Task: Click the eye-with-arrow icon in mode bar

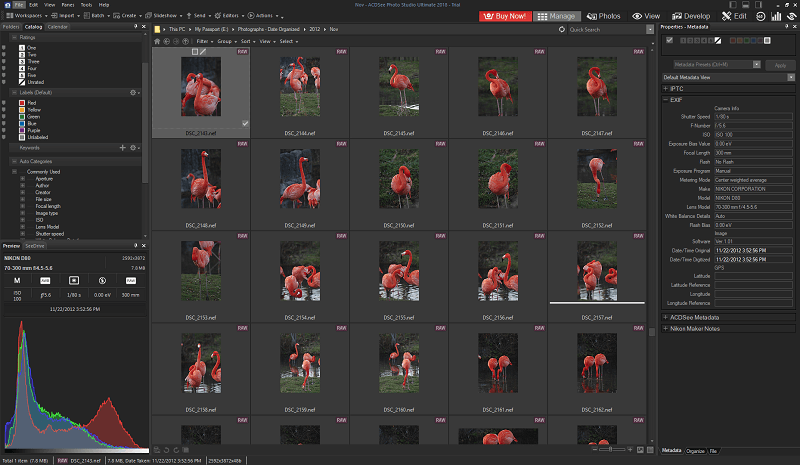Action: 792,16
